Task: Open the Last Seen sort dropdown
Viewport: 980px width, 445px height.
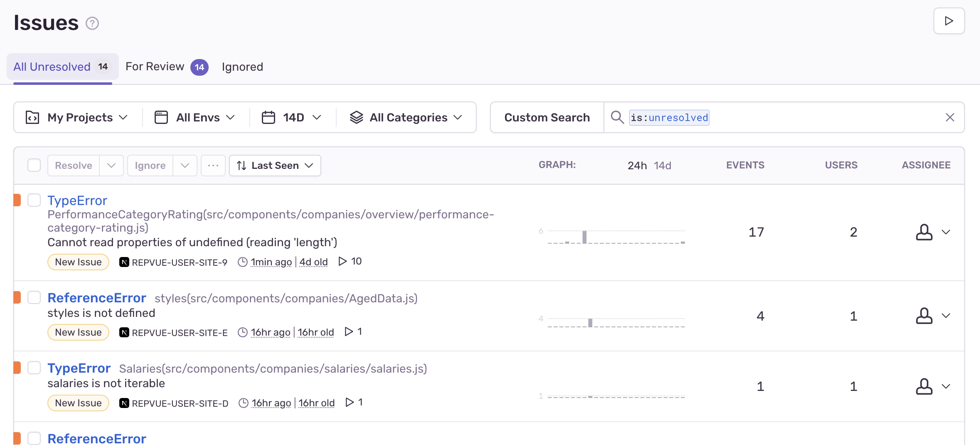Action: [275, 165]
